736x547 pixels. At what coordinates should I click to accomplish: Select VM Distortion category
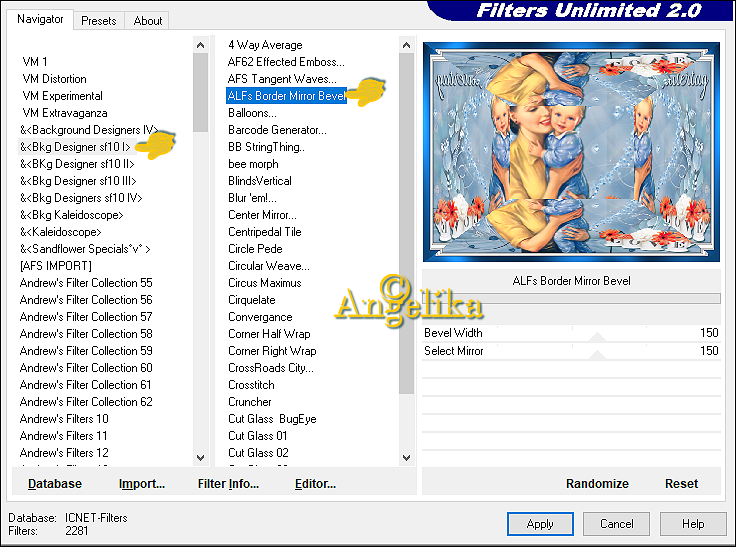point(54,79)
